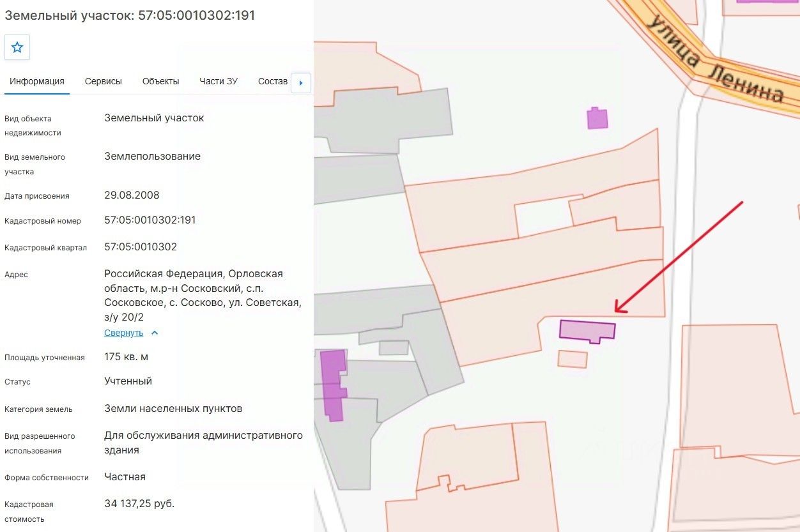This screenshot has height=532, width=800.
Task: Select highlighted purple building outlined on map
Action: [x=587, y=331]
